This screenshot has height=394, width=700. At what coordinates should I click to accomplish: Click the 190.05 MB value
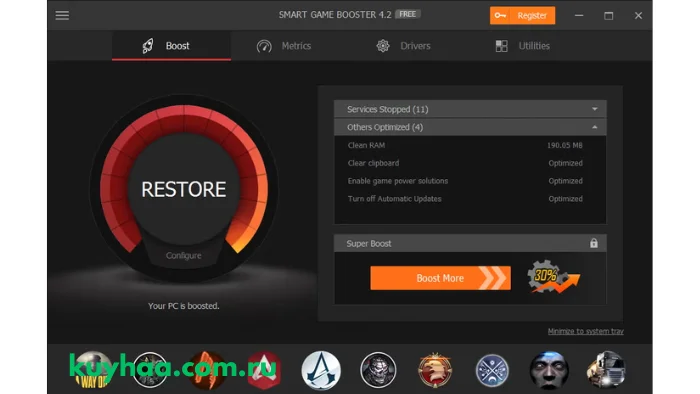pos(565,145)
